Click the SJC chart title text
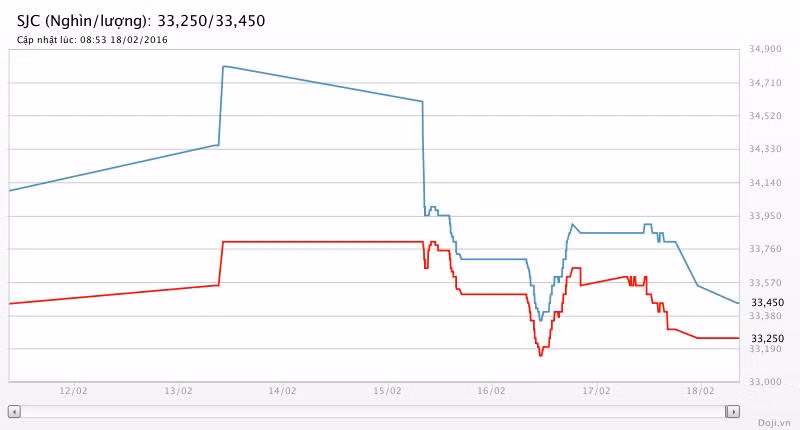The width and height of the screenshot is (800, 430). click(x=141, y=21)
